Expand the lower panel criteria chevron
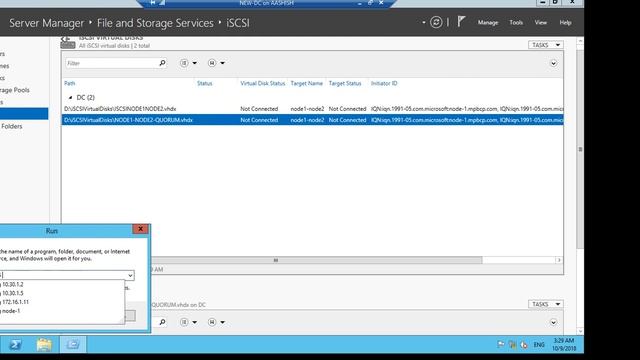 tap(553, 322)
